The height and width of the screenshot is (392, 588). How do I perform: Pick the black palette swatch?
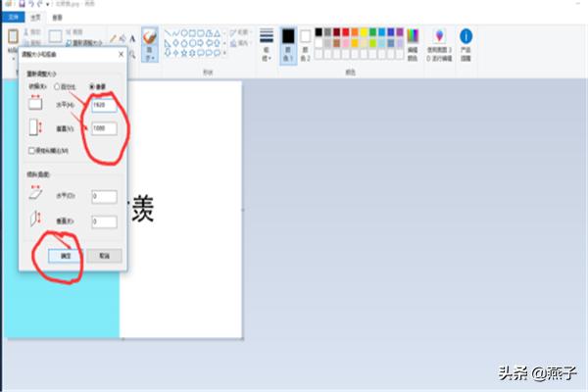point(318,32)
